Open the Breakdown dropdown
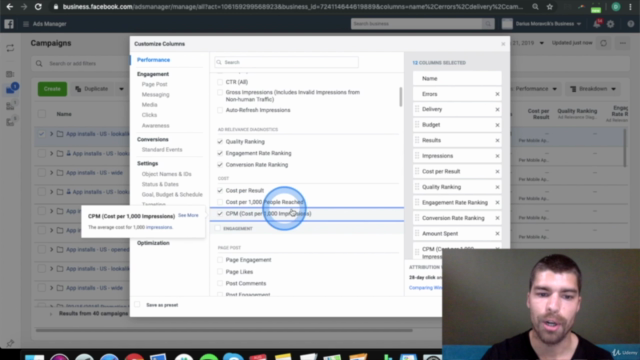This screenshot has width=640, height=360. (593, 89)
